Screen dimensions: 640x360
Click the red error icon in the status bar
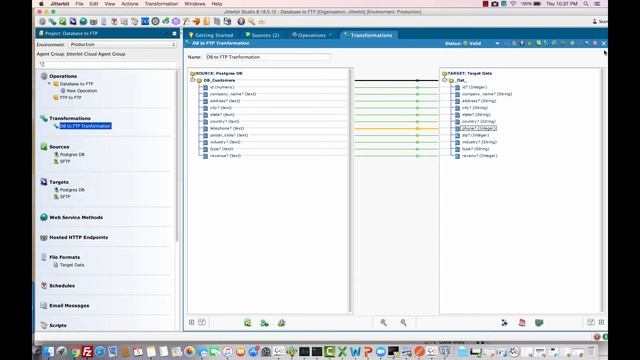pos(597,337)
